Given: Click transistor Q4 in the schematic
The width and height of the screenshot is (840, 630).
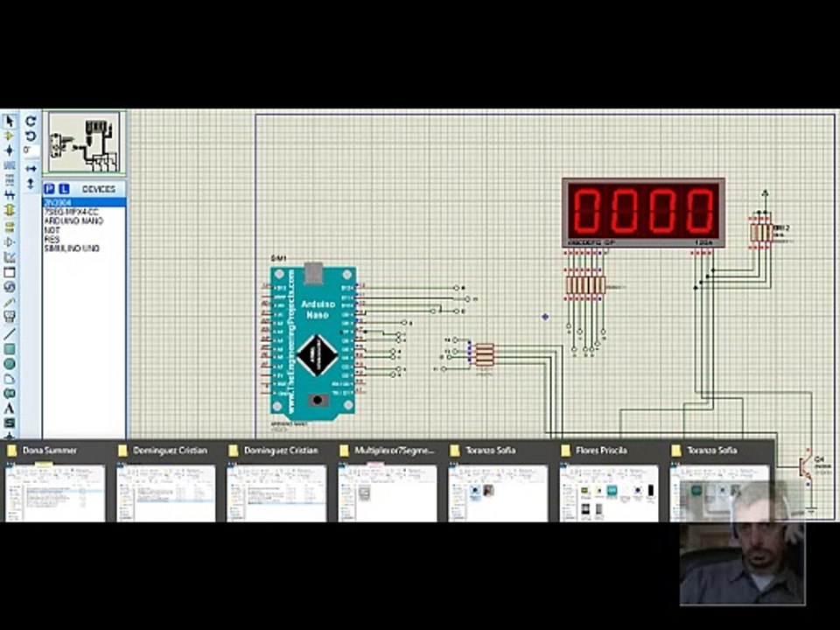Looking at the screenshot, I should (x=805, y=467).
